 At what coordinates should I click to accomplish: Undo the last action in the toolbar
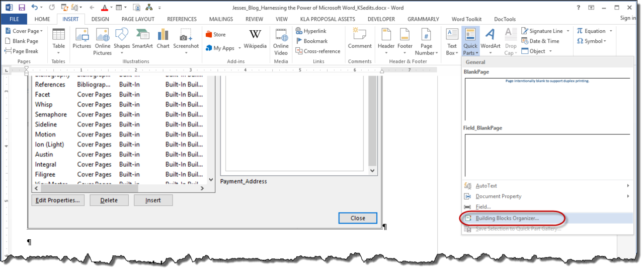pyautogui.click(x=34, y=8)
